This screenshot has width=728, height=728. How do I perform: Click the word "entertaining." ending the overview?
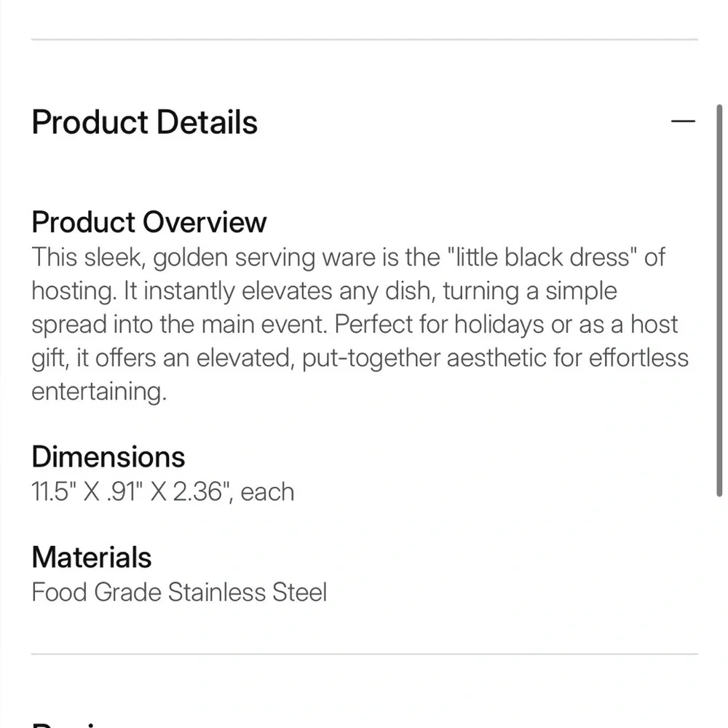click(99, 392)
